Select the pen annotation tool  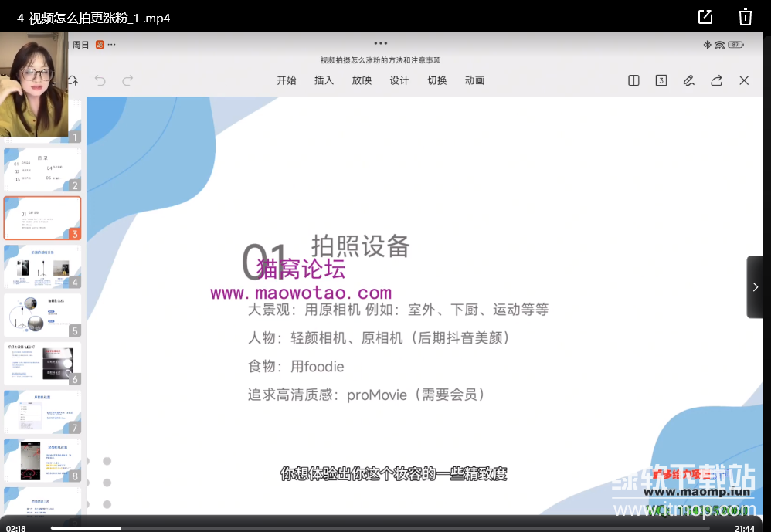(x=688, y=80)
